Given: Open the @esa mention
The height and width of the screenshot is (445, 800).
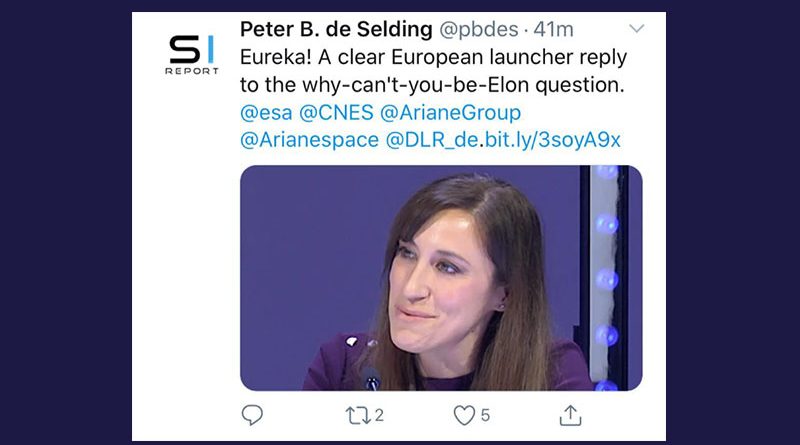Looking at the screenshot, I should click(262, 113).
